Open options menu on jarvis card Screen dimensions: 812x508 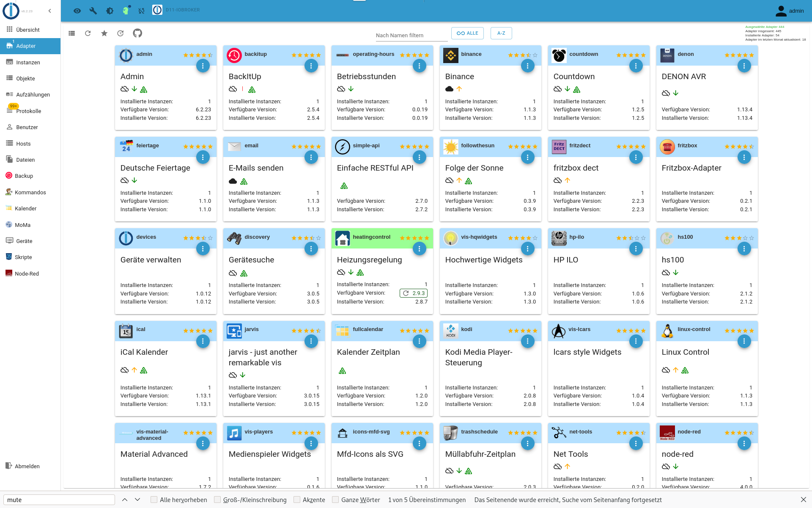[x=311, y=341]
